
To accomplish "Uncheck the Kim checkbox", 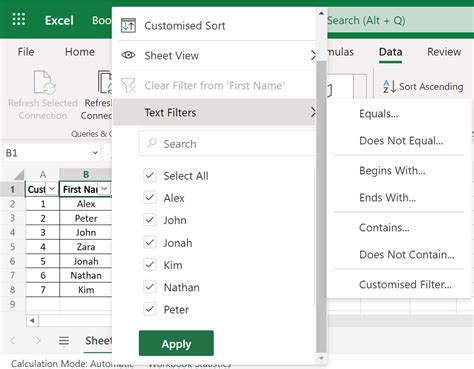I will pyautogui.click(x=150, y=265).
